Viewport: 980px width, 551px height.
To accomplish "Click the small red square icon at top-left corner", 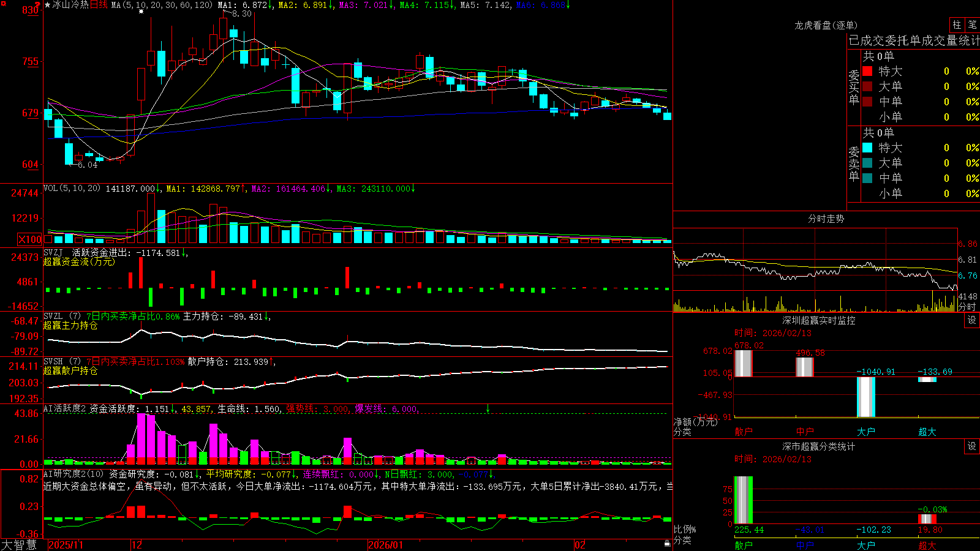I will coord(2,2).
